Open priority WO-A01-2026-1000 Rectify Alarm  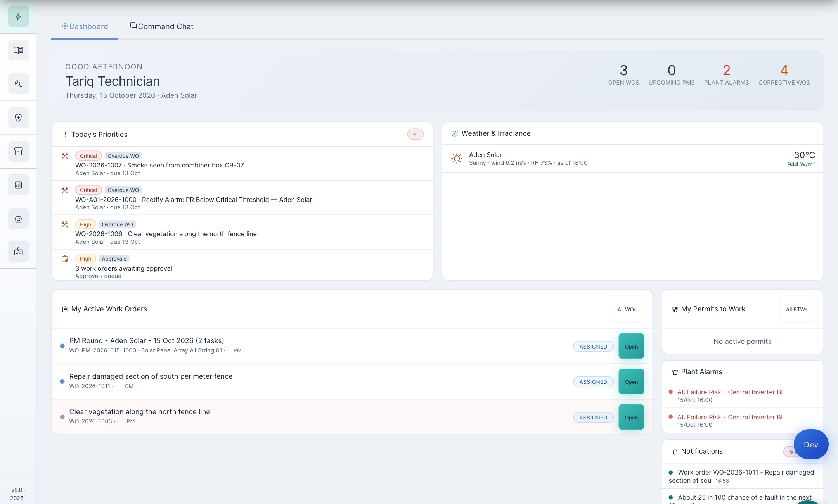(x=242, y=198)
